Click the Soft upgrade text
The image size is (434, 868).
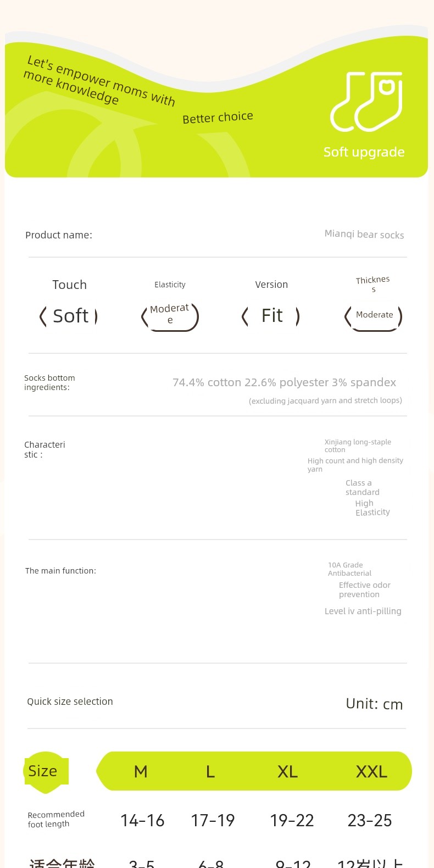tap(364, 152)
